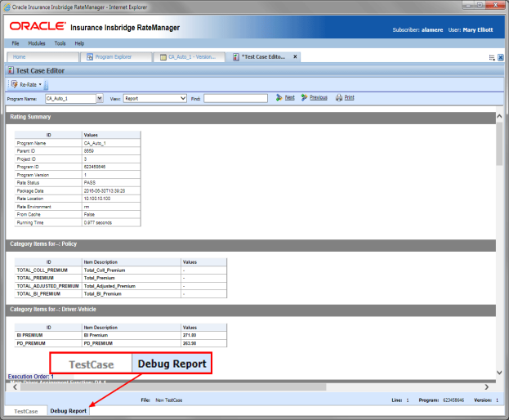This screenshot has width=509, height=420.
Task: Open the Program Name dropdown arrow
Action: pyautogui.click(x=100, y=98)
